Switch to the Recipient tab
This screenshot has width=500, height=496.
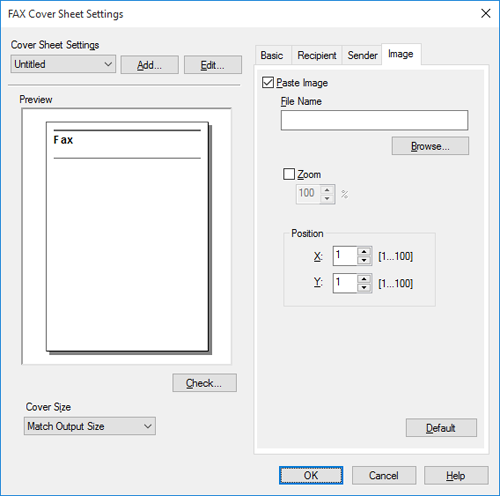click(317, 55)
